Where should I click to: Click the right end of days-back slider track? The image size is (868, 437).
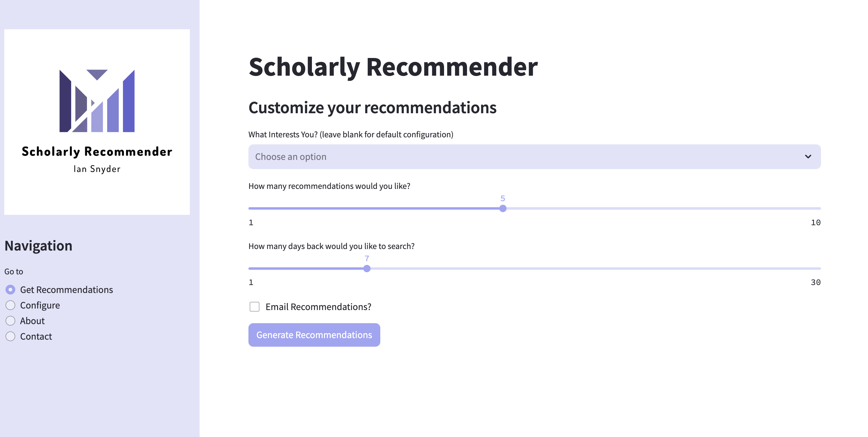819,269
